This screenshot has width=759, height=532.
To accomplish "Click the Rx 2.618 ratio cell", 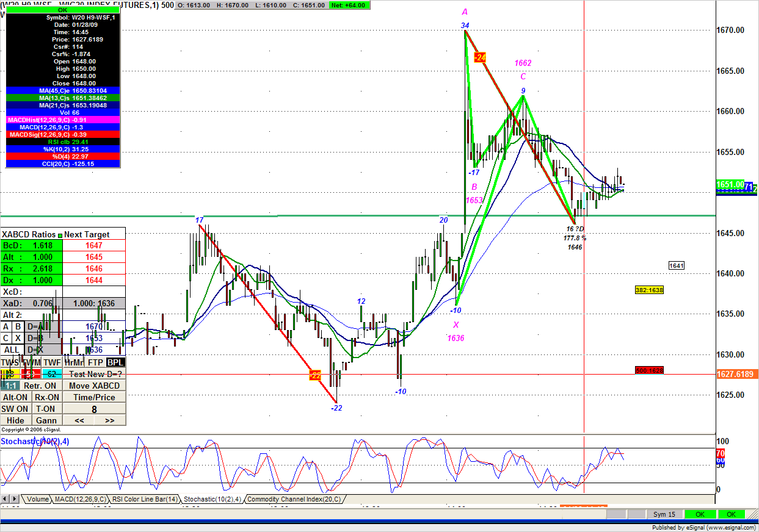I will click(x=31, y=268).
